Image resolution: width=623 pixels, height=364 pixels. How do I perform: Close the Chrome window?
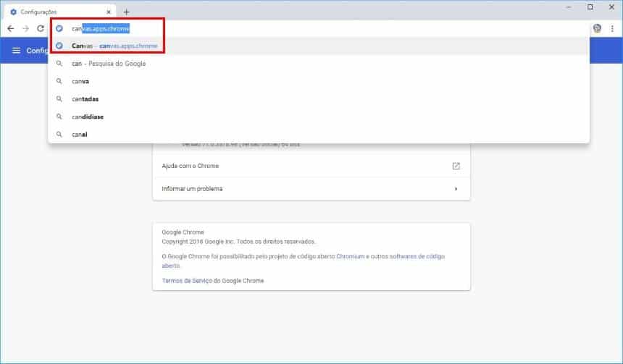(x=611, y=7)
